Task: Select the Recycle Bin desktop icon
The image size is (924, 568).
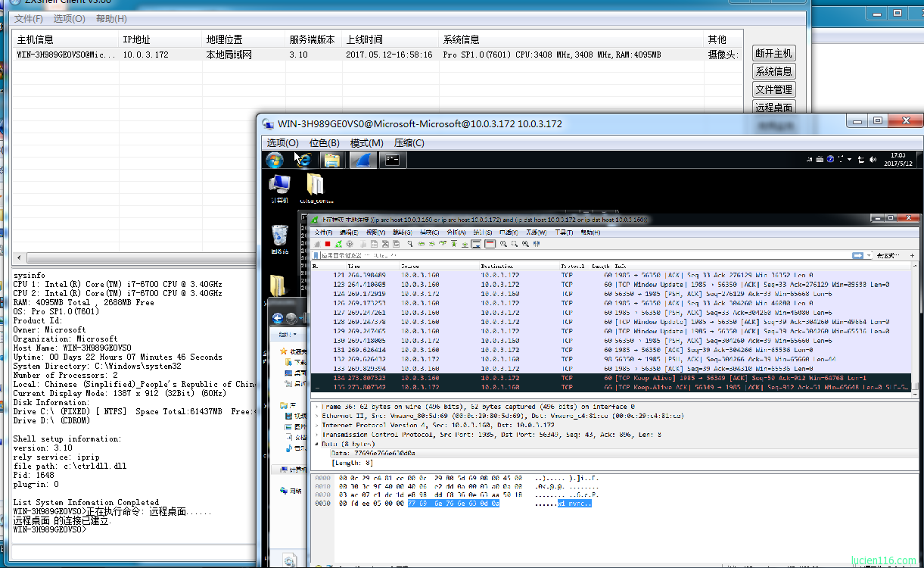Action: click(279, 239)
